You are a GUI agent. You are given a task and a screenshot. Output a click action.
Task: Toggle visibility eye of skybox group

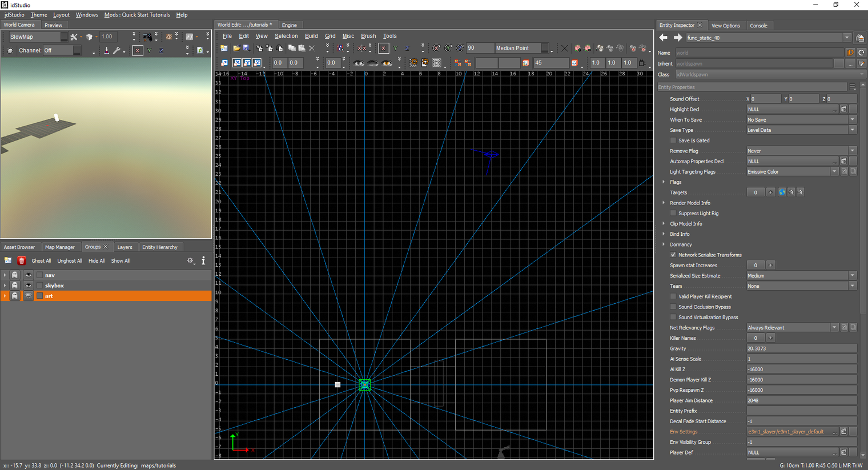click(28, 286)
